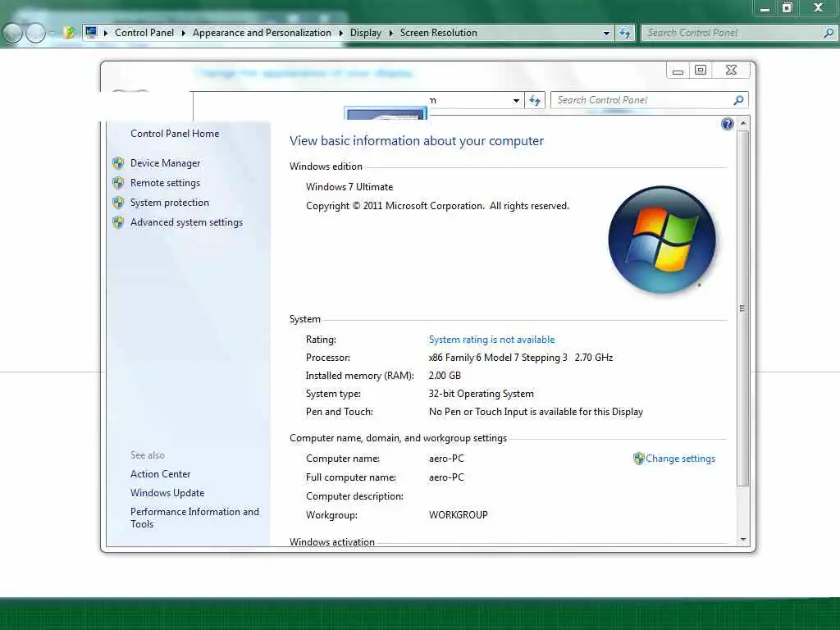Open Performance Information and Tools
Viewport: 840px width, 630px height.
click(194, 518)
